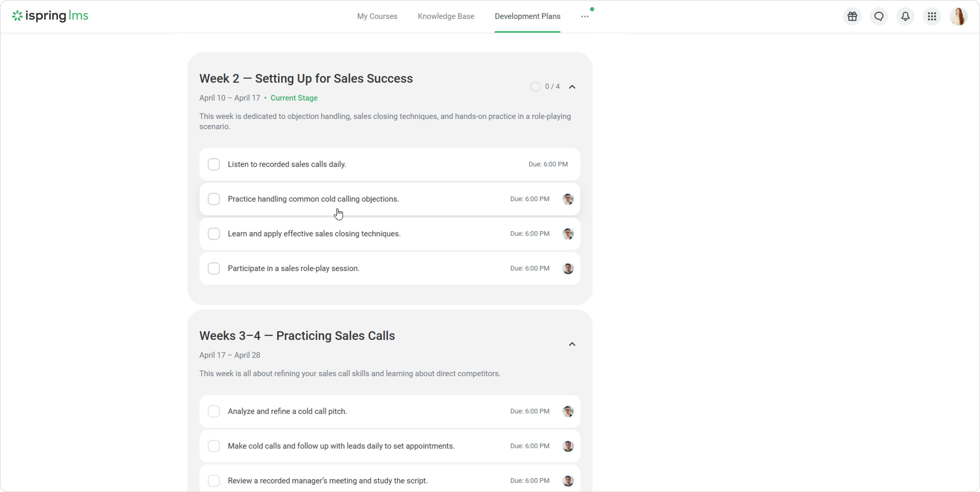The image size is (980, 492).
Task: Collapse the Weeks 3–4 section chevron
Action: 572,344
